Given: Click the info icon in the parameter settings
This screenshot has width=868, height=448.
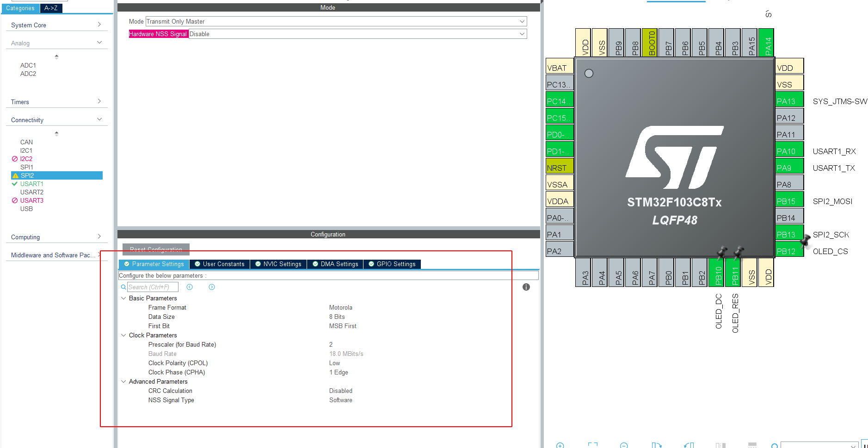Looking at the screenshot, I should coord(526,287).
